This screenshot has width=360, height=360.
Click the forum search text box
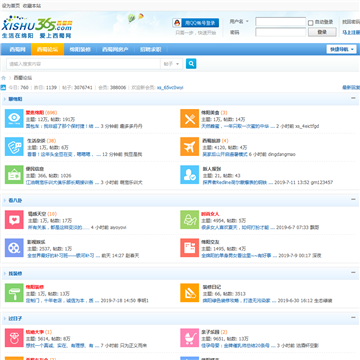tap(83, 64)
